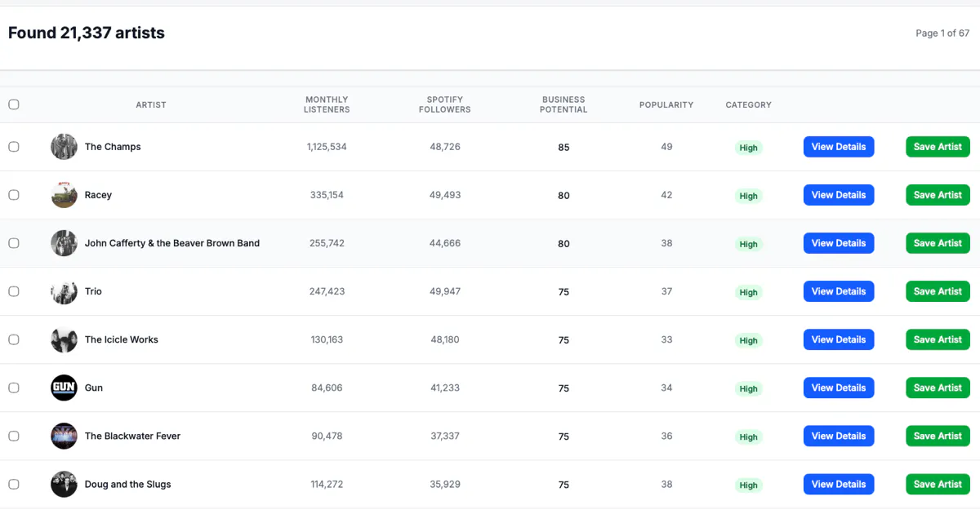Click monthly listeners value 84,606

[327, 388]
